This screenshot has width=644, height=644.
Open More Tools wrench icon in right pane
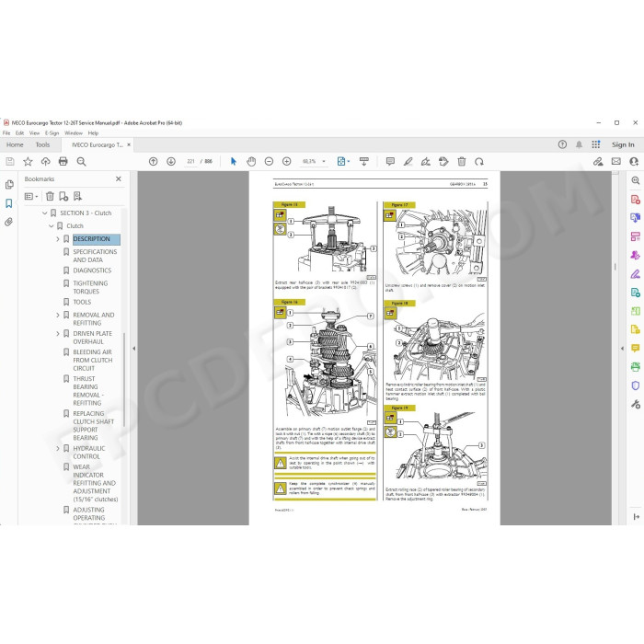[636, 404]
